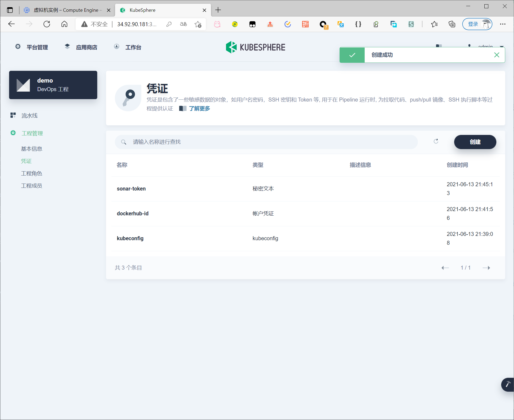The height and width of the screenshot is (420, 514).
Task: Open the 流水线 pipelines section
Action: [29, 116]
